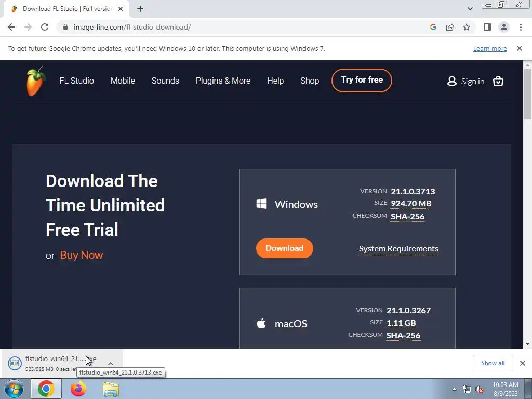
Task: Open the Learn more link
Action: point(490,48)
